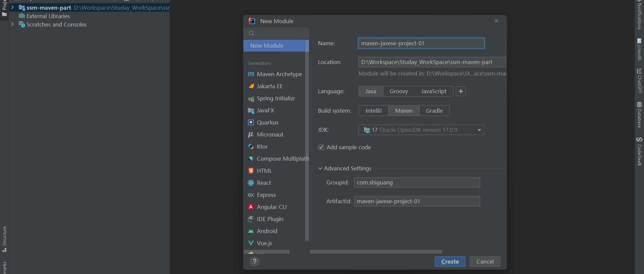This screenshot has height=274, width=644.
Task: Click the search magnifier icon in dialog
Action: coord(252,33)
